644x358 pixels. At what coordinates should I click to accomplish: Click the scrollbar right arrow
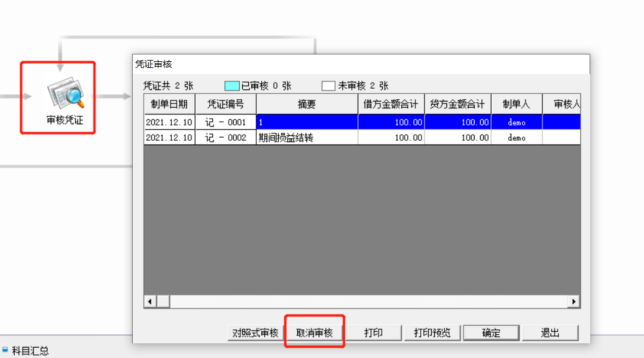coord(574,302)
